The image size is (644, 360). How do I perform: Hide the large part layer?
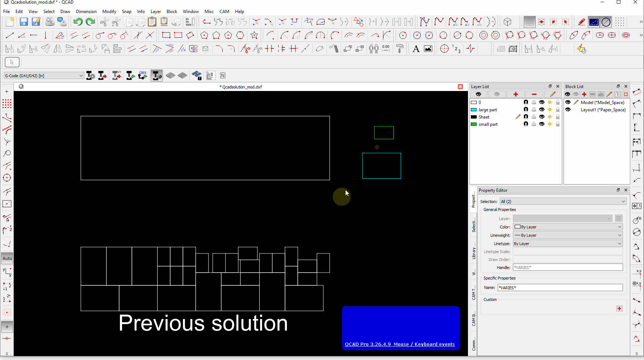click(x=541, y=109)
